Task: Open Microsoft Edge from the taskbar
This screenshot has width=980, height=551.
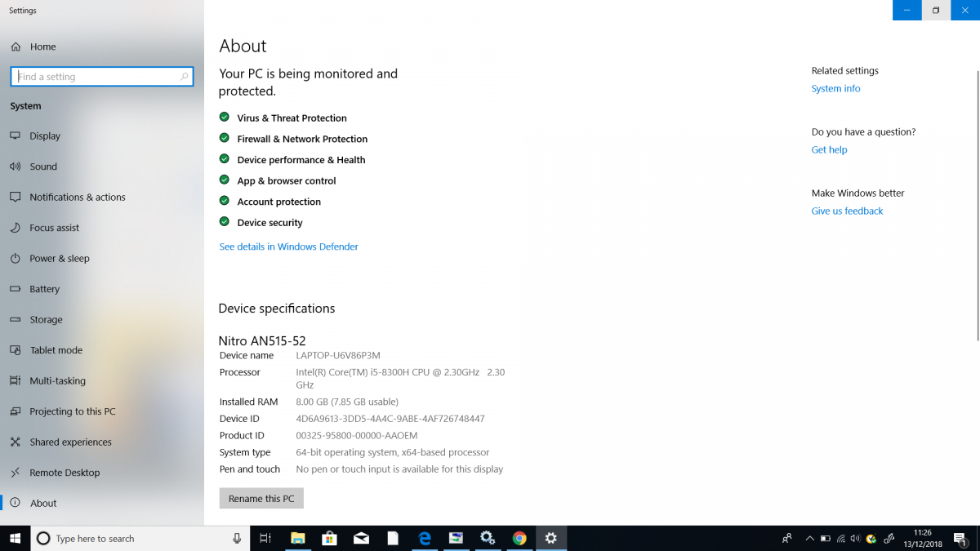Action: pyautogui.click(x=425, y=539)
